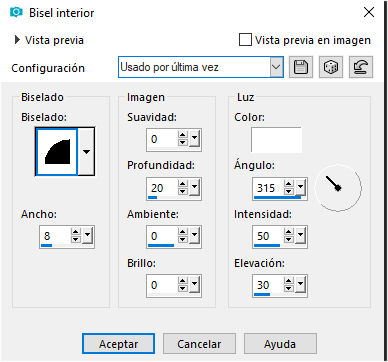This screenshot has height=362, width=388.
Task: Open the Biselado shape dropdown arrow
Action: tap(86, 152)
